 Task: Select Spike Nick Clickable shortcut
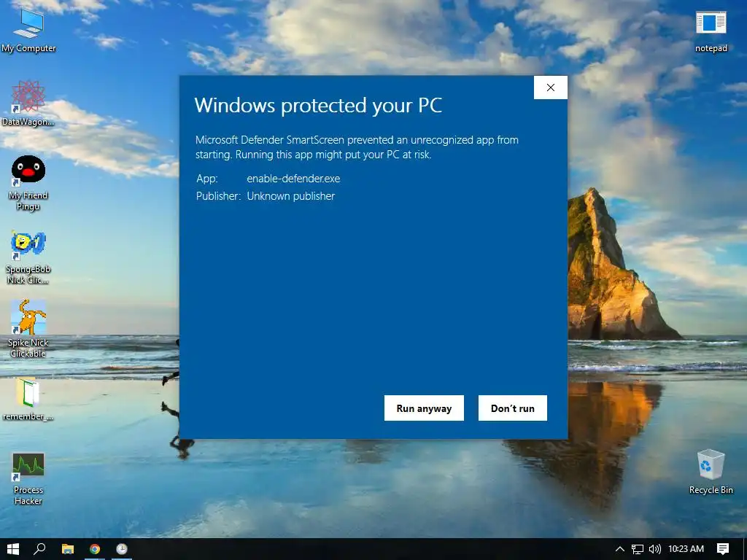[x=28, y=329]
